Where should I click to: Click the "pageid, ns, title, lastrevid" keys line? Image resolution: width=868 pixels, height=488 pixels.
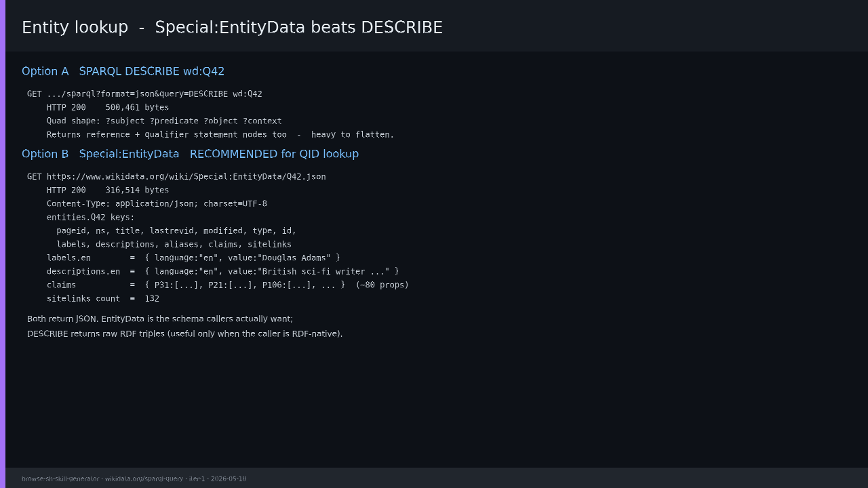176,231
